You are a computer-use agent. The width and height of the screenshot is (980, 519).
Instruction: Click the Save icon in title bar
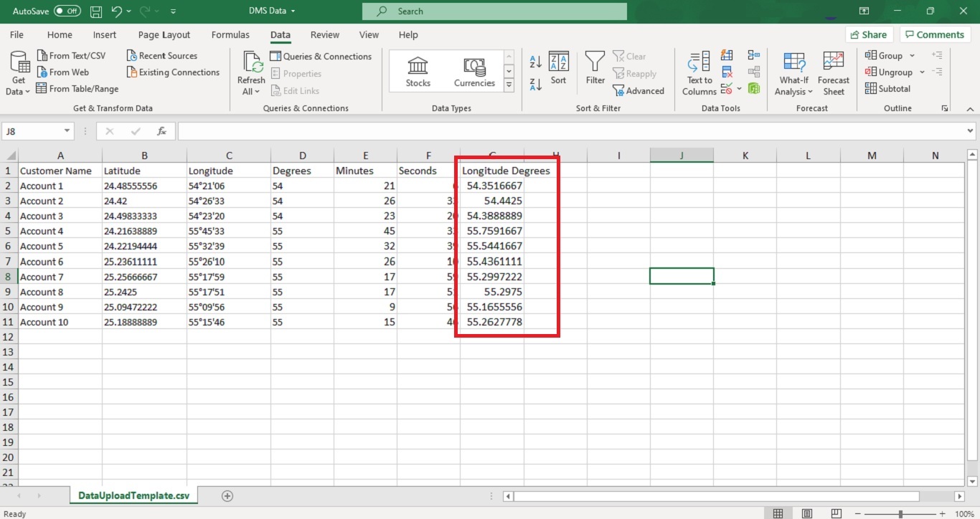pos(96,11)
